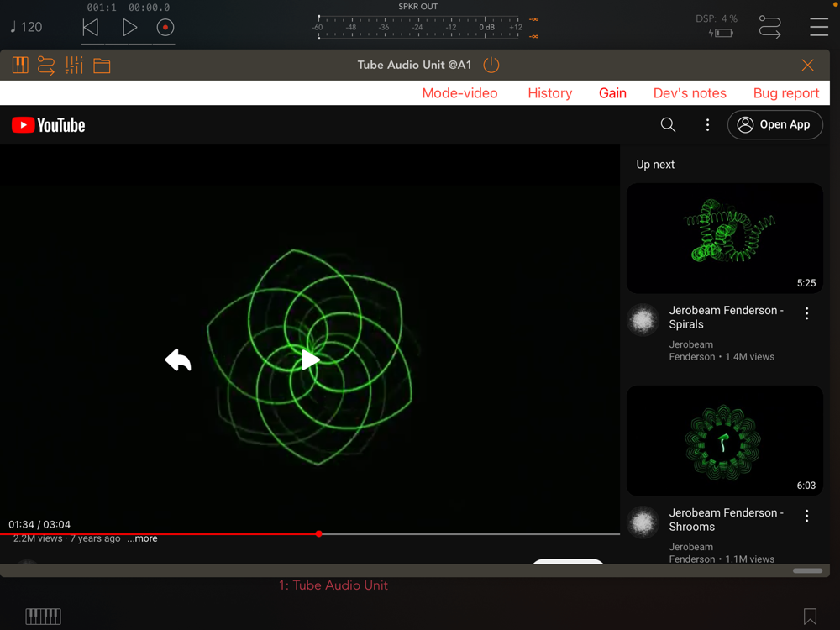
Task: Tap the tempo 120 indicator
Action: pyautogui.click(x=26, y=27)
